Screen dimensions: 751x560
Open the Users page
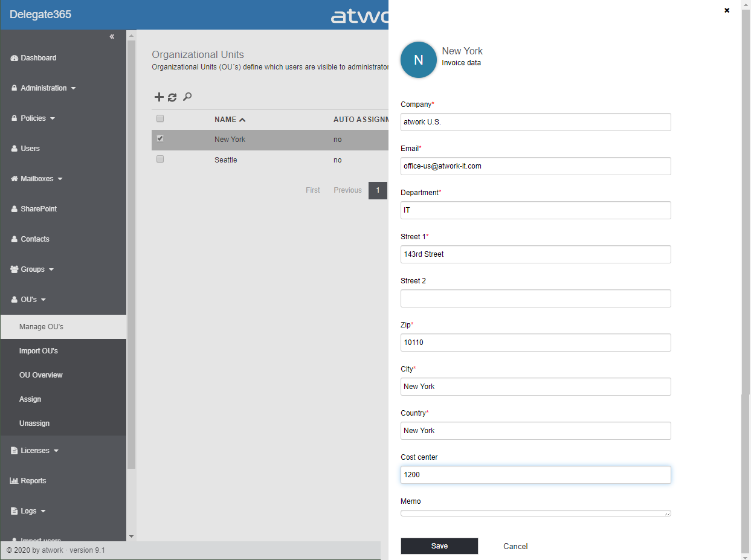click(30, 149)
